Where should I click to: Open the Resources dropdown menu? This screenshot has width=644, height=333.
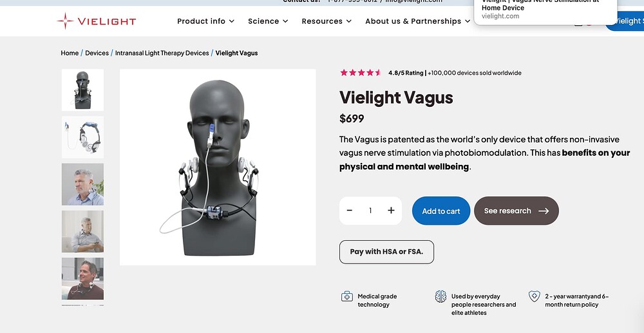point(327,21)
